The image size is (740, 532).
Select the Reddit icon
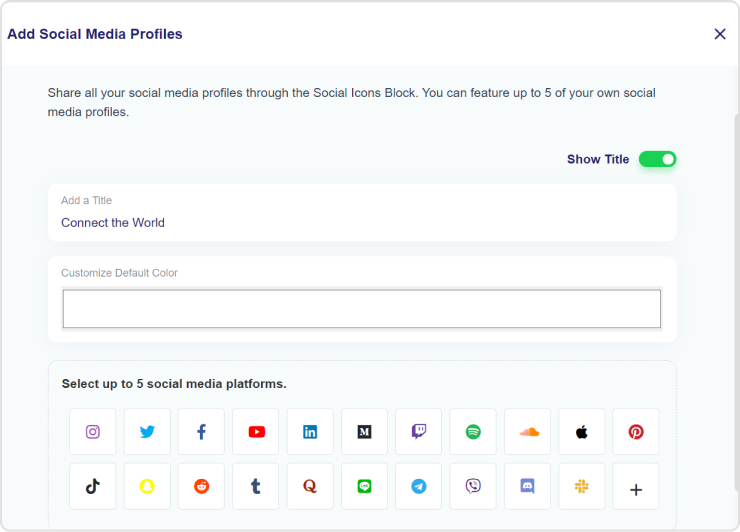(x=202, y=486)
